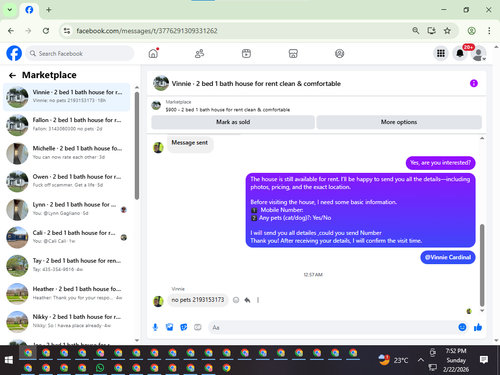
Task: Click the $900 listing title link
Action: 228,110
